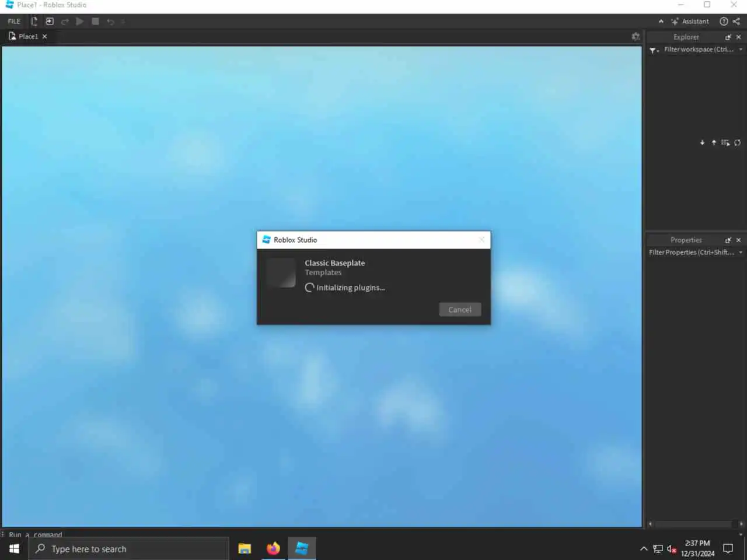Close the Place1 tab
The image size is (747, 560).
[44, 36]
